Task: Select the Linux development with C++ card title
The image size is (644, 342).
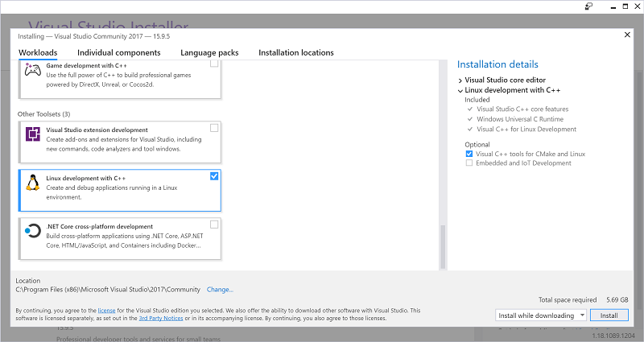Action: (x=86, y=178)
